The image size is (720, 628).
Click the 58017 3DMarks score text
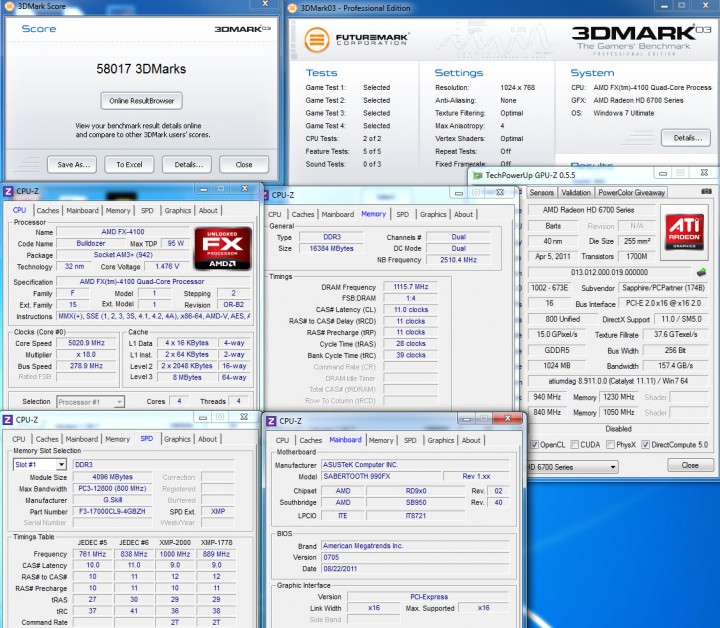141,69
